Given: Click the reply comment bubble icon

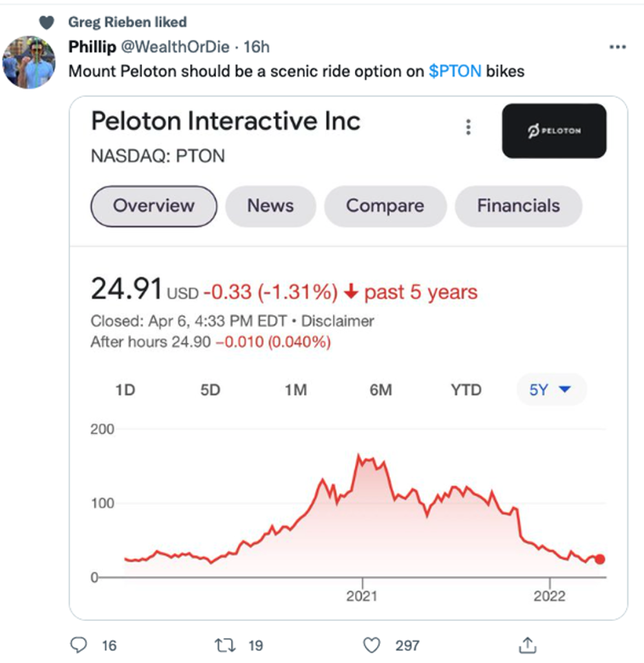Looking at the screenshot, I should coord(80,644).
